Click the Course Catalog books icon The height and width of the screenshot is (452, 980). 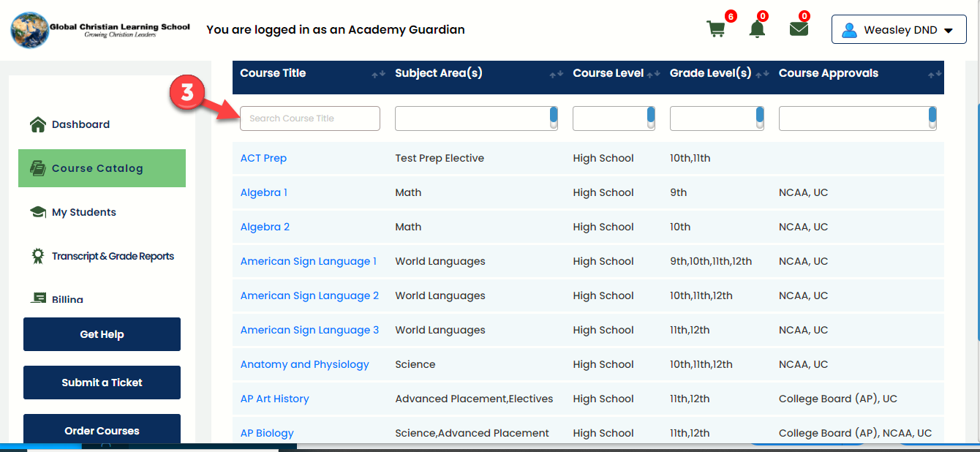click(x=38, y=168)
